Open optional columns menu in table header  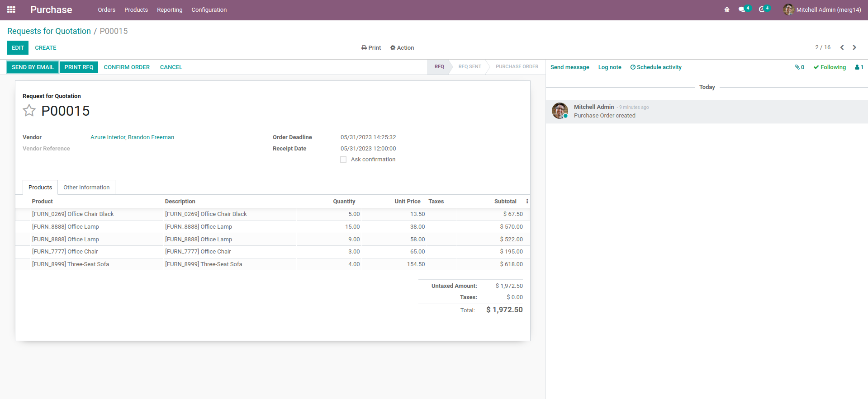coord(527,202)
